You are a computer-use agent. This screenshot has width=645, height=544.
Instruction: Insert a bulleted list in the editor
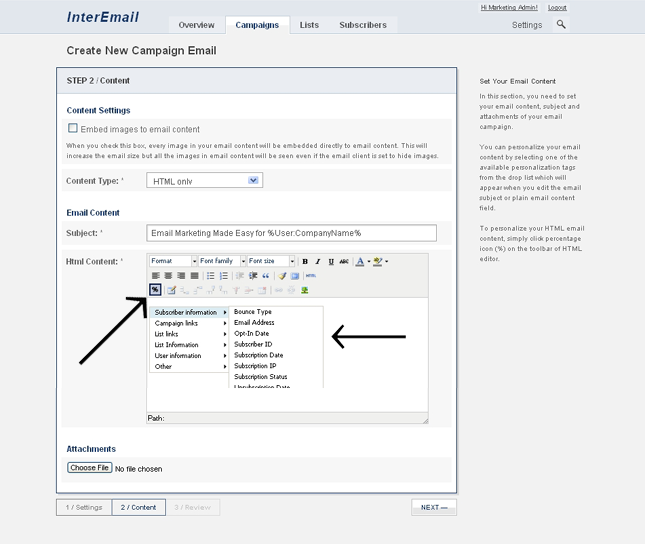point(211,276)
